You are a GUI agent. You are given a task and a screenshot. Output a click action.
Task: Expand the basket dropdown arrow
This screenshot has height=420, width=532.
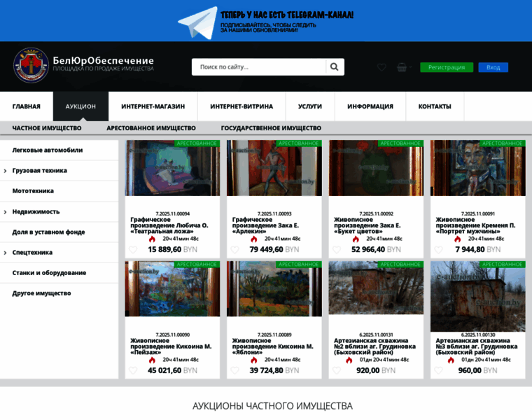410,66
